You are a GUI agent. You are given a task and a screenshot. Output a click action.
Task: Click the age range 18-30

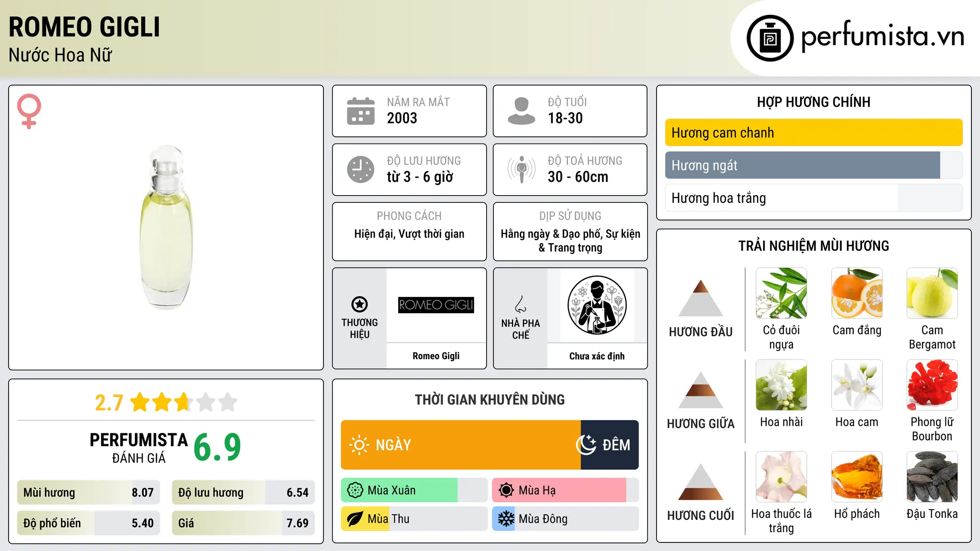[565, 118]
